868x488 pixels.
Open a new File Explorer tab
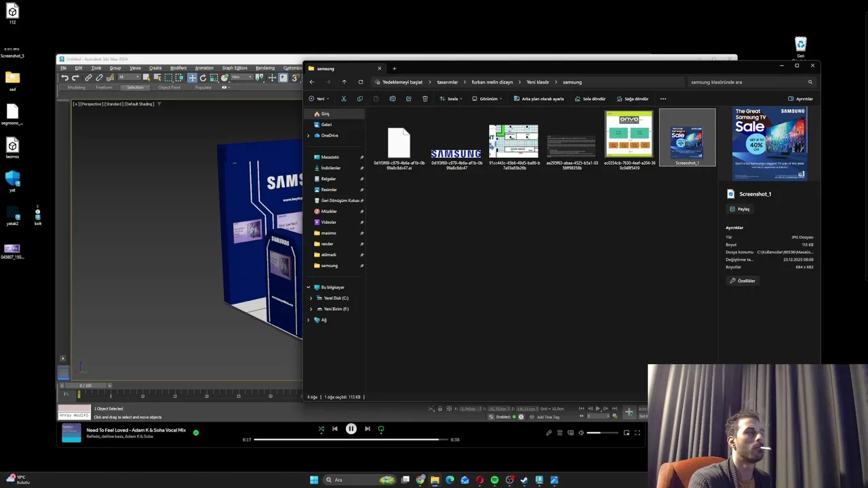pyautogui.click(x=394, y=68)
